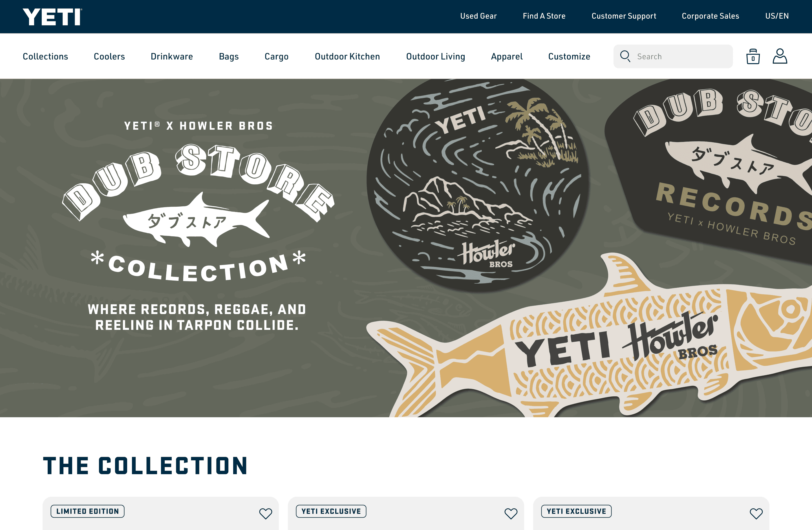Screen dimensions: 812x530
Task: Open the Coolers navigation menu
Action: click(x=109, y=56)
